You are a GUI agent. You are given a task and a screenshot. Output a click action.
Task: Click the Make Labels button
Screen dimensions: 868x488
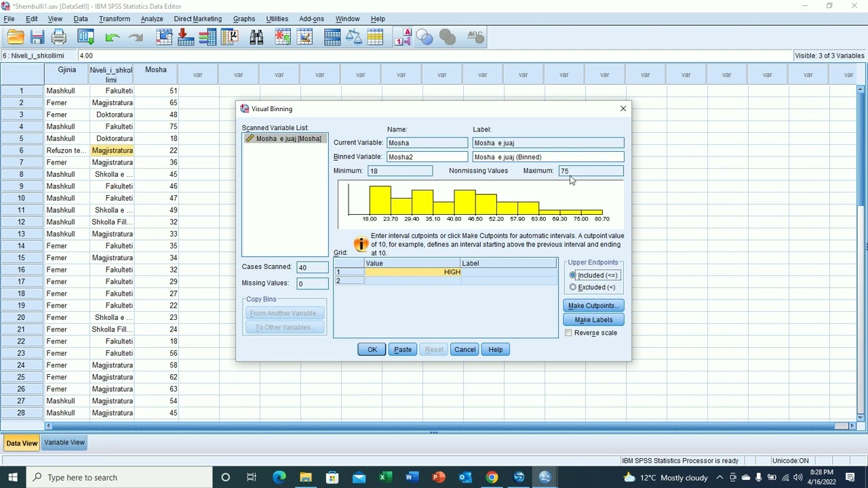593,320
